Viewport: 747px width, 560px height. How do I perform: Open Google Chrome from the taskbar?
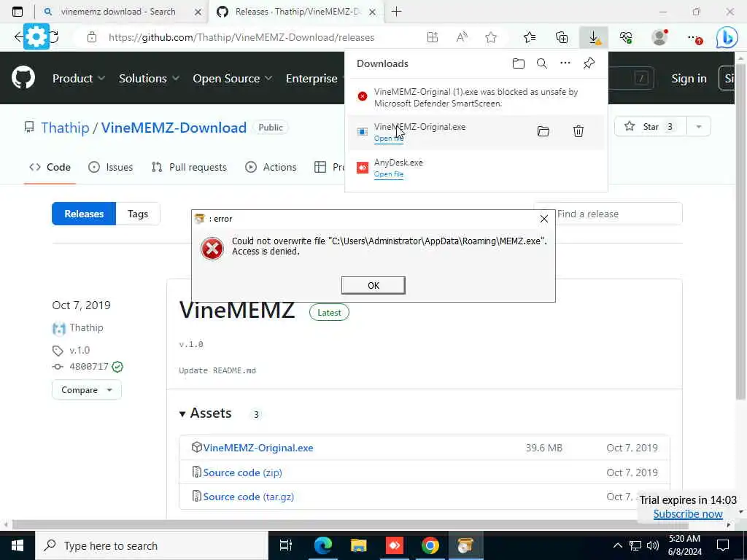430,545
